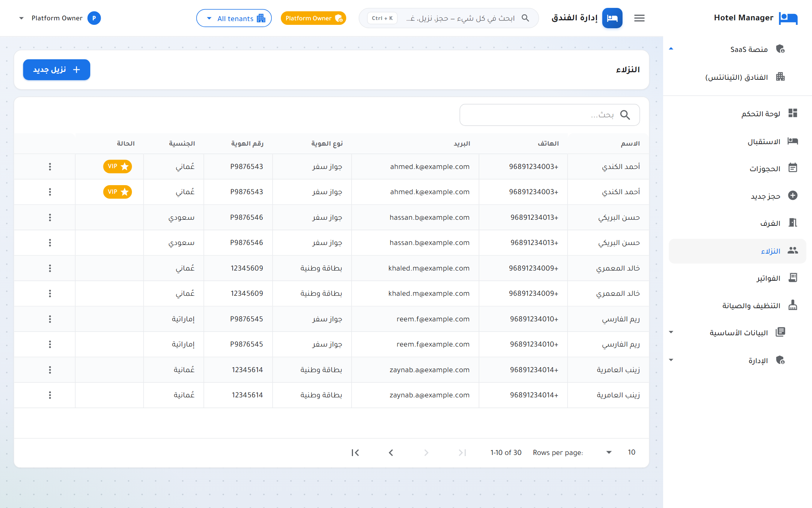Open row menu for second زينب العامرية

[x=50, y=395]
